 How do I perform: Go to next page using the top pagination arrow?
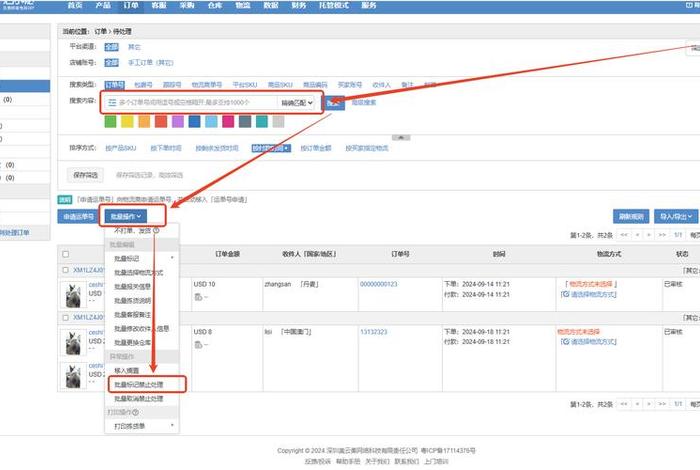pyautogui.click(x=647, y=235)
